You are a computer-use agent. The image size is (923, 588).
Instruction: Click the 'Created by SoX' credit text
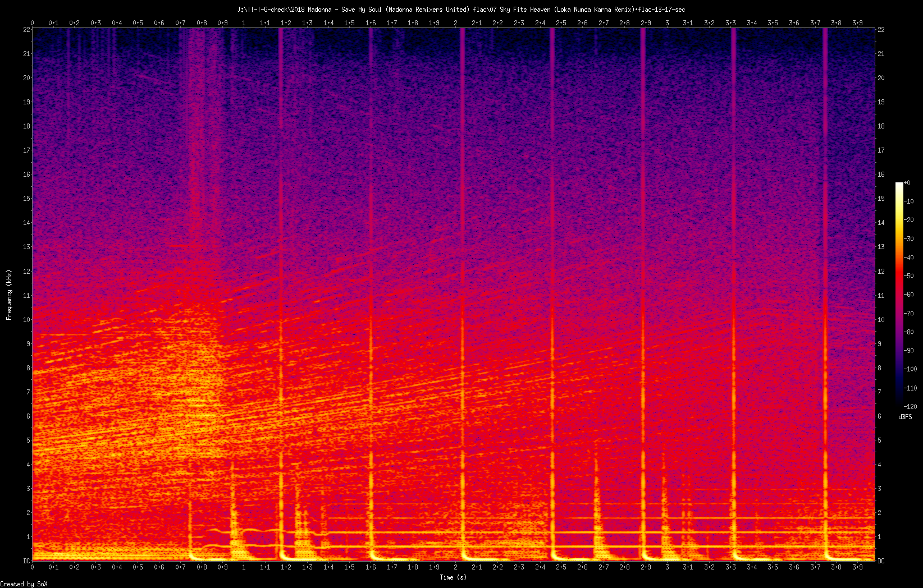(x=24, y=584)
